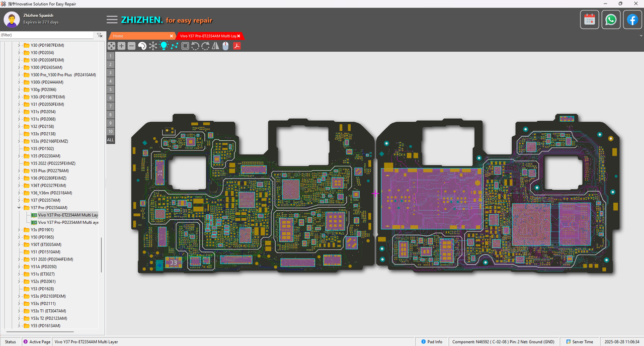Click the mirror/flip board icon

215,46
